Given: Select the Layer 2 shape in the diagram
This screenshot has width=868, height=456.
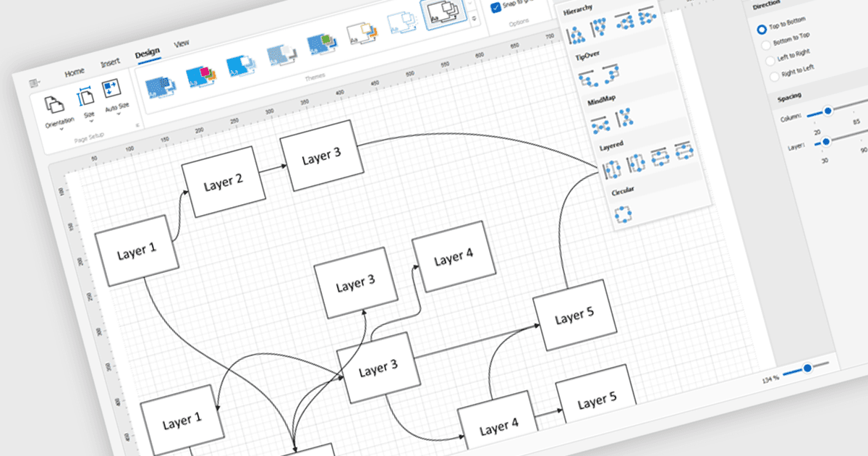Looking at the screenshot, I should click(223, 181).
